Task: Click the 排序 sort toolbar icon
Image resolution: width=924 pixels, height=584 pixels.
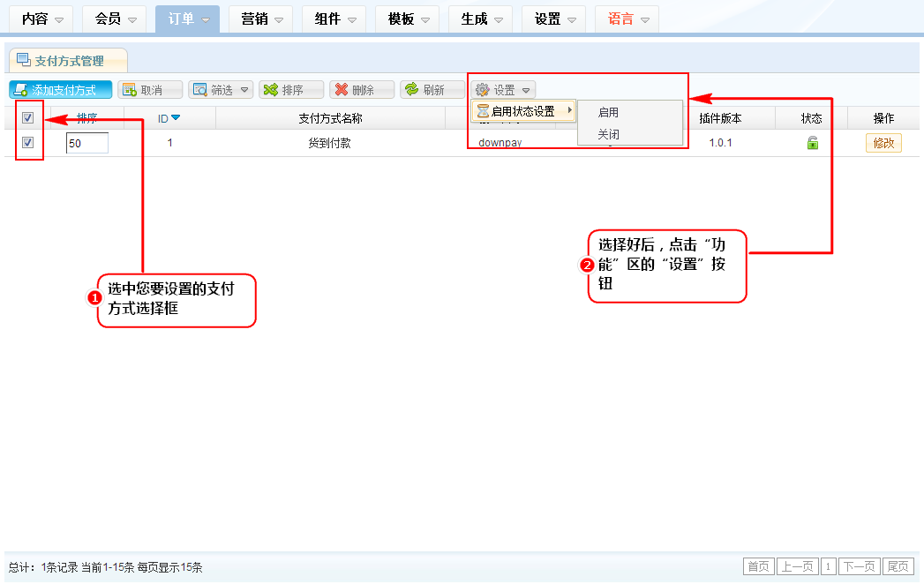Action: pos(271,90)
